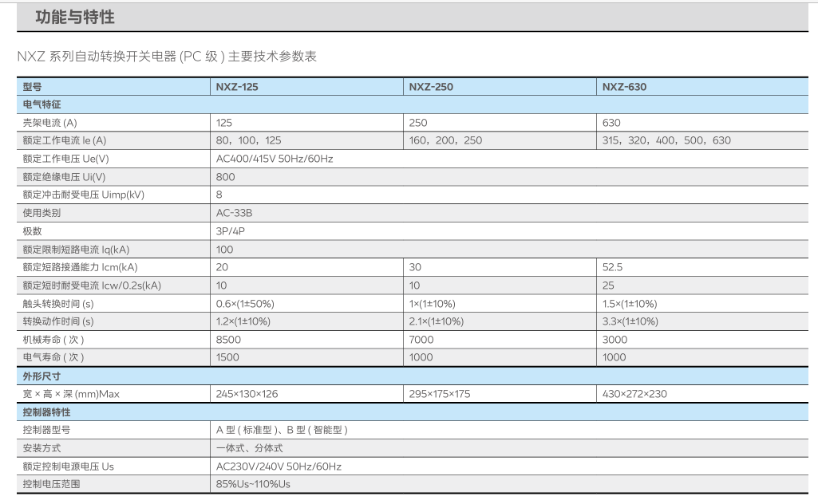
Task: Select the NXZ-630 column header
Action: tap(624, 87)
